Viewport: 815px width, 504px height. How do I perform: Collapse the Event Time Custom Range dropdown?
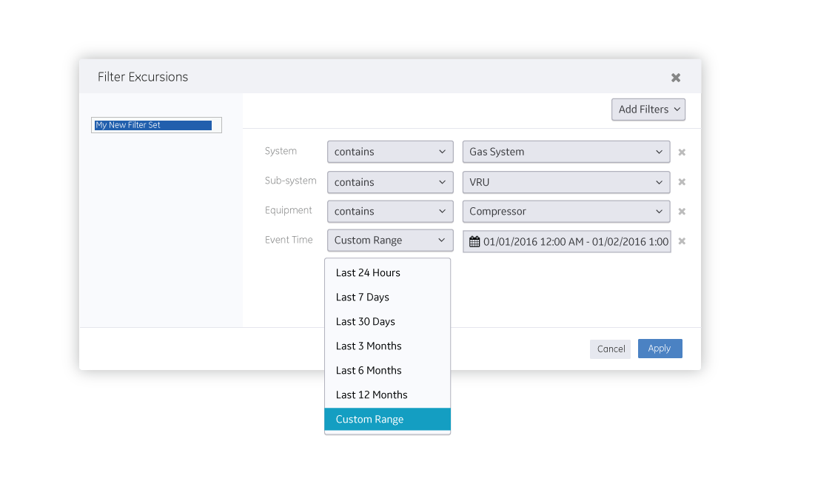tap(390, 241)
